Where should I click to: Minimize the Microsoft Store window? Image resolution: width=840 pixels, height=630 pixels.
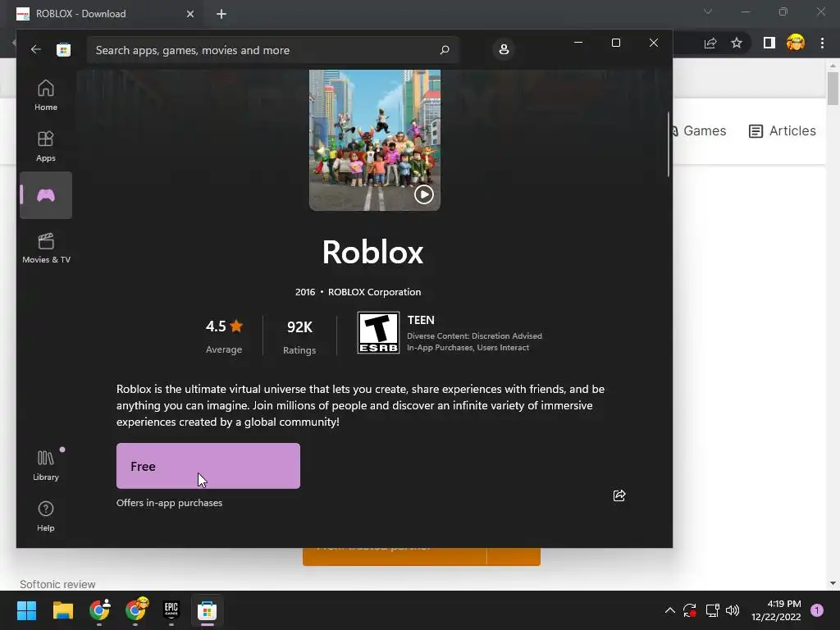pyautogui.click(x=578, y=43)
